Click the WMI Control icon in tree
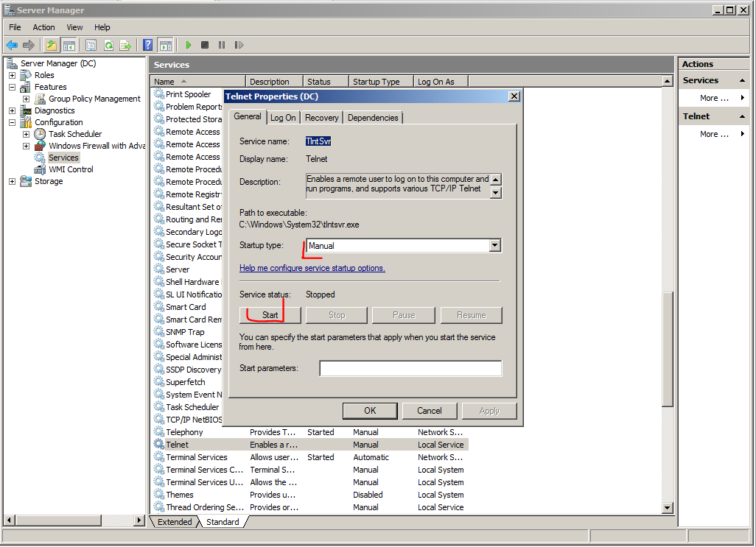Viewport: 756px width, 547px height. 40,169
